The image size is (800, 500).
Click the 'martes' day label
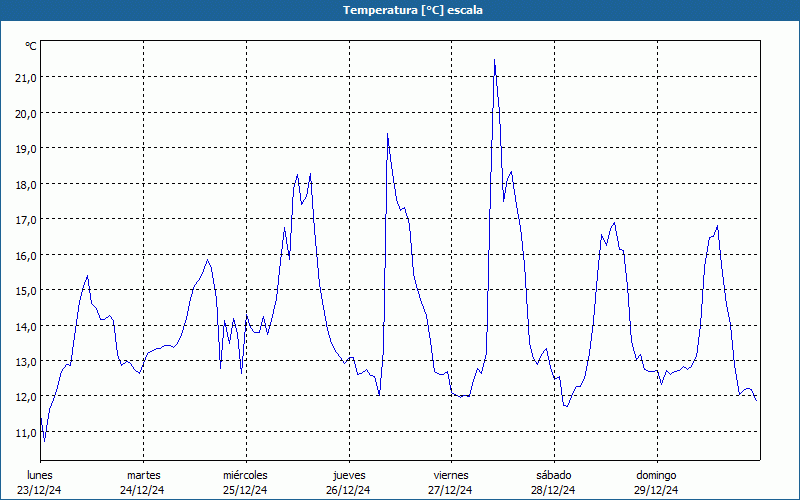tap(143, 475)
